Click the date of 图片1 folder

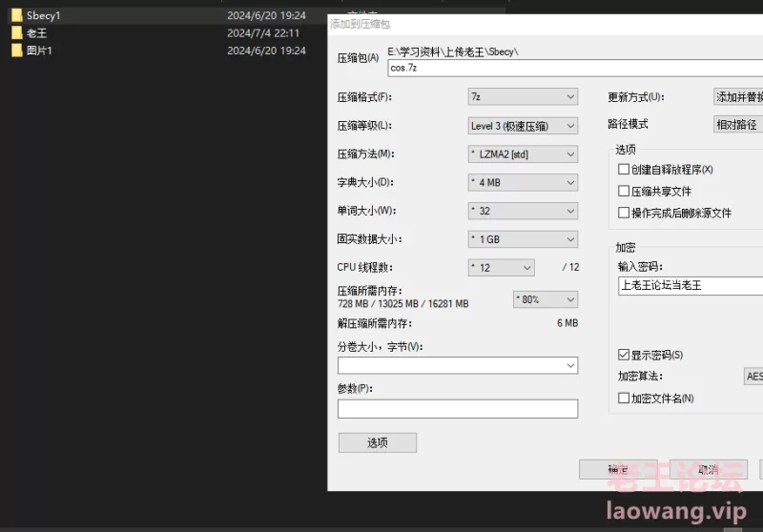coord(266,51)
